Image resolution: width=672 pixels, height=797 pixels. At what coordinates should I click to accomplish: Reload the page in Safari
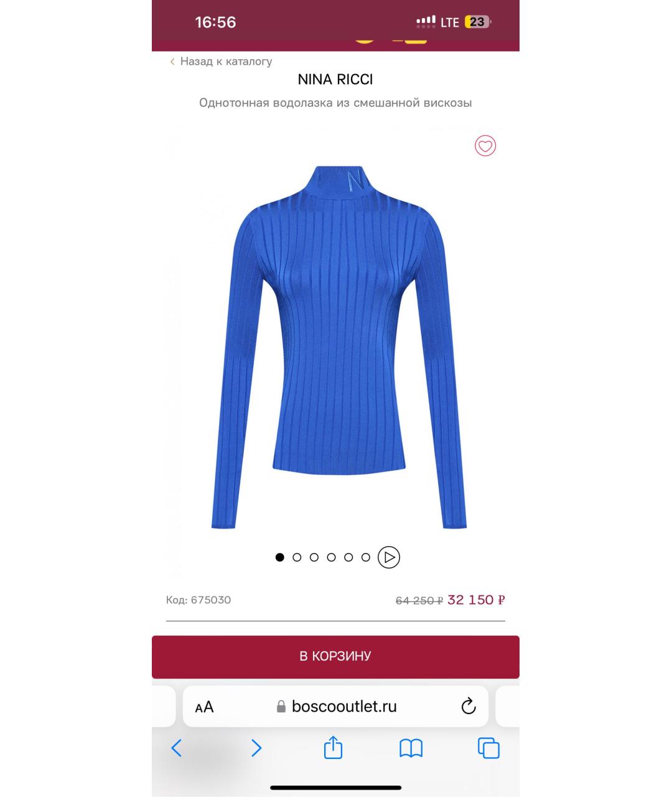469,706
